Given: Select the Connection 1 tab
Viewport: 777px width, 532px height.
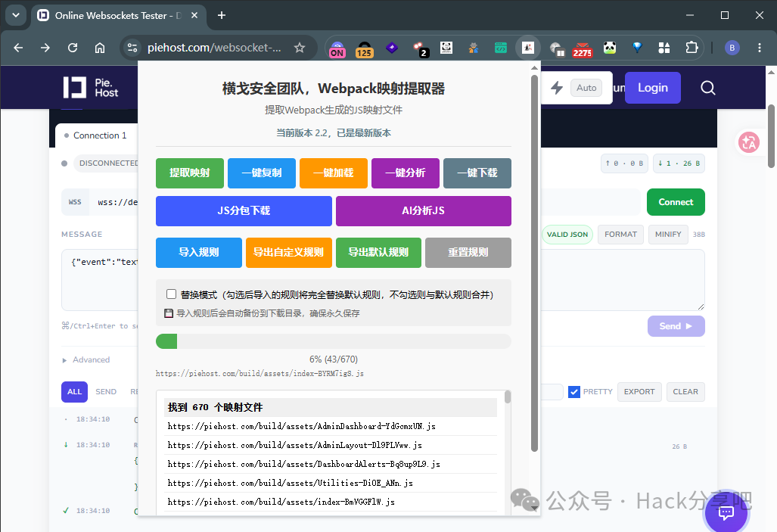Looking at the screenshot, I should point(97,135).
